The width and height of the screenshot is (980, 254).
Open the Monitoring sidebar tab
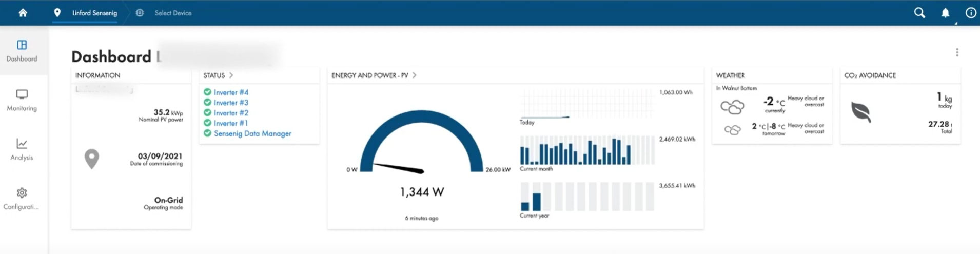[x=22, y=100]
